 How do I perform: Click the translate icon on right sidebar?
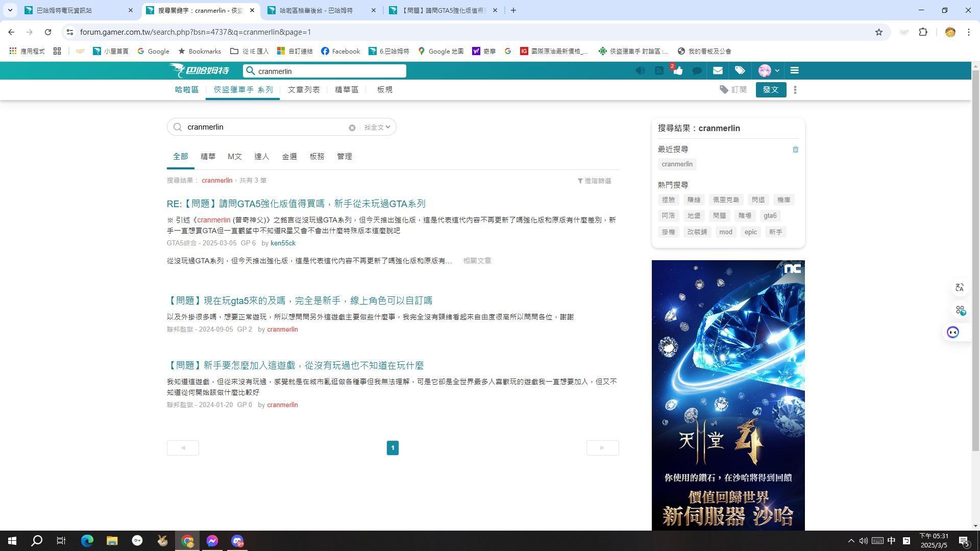coord(960,288)
